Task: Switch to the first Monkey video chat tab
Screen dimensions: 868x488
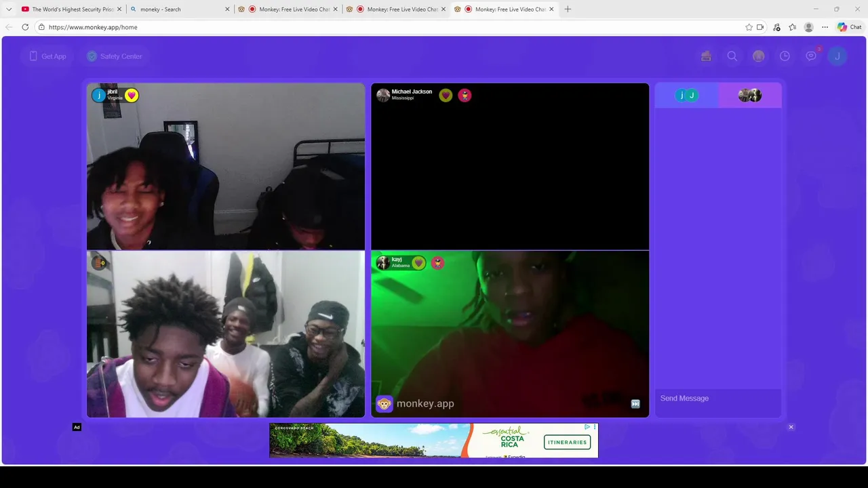Action: [290, 9]
